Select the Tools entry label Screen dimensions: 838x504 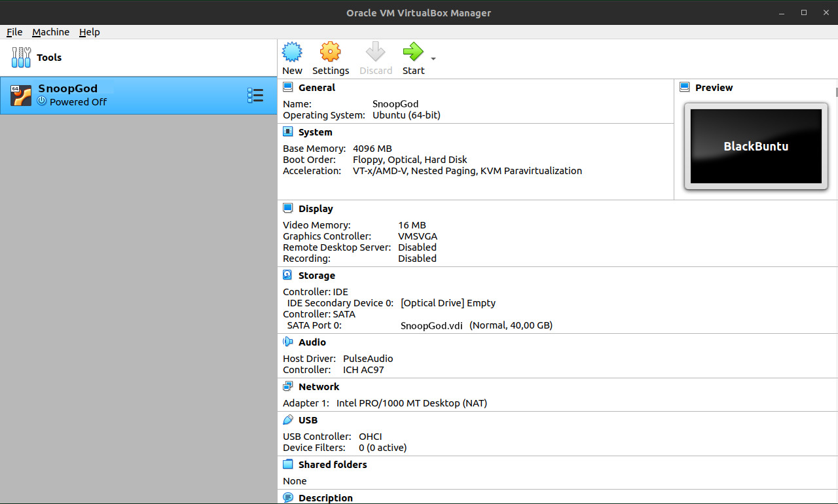coord(49,58)
